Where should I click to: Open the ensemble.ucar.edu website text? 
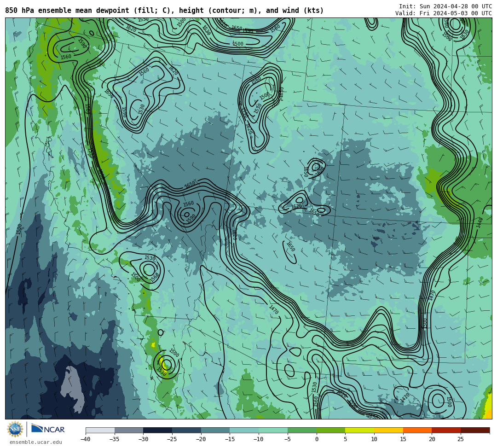pos(36,442)
